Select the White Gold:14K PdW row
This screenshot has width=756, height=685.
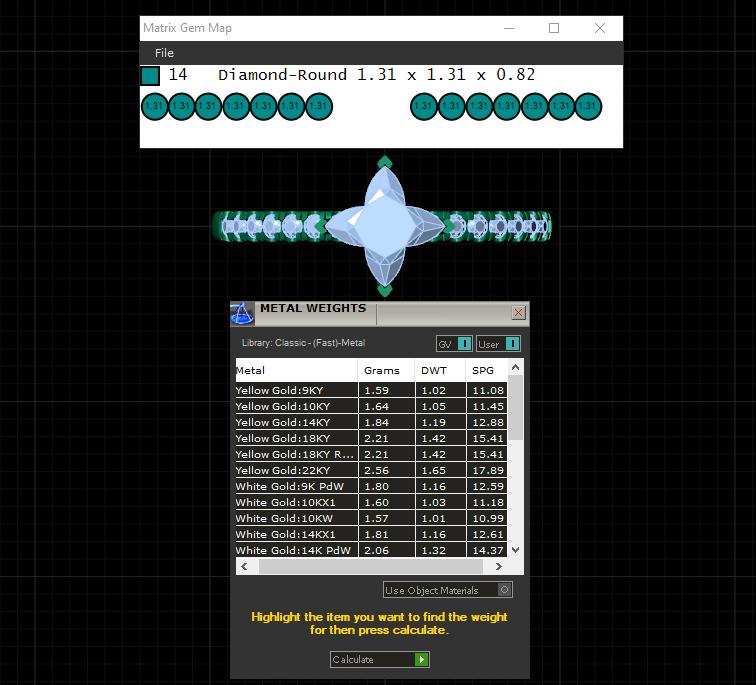(x=371, y=550)
